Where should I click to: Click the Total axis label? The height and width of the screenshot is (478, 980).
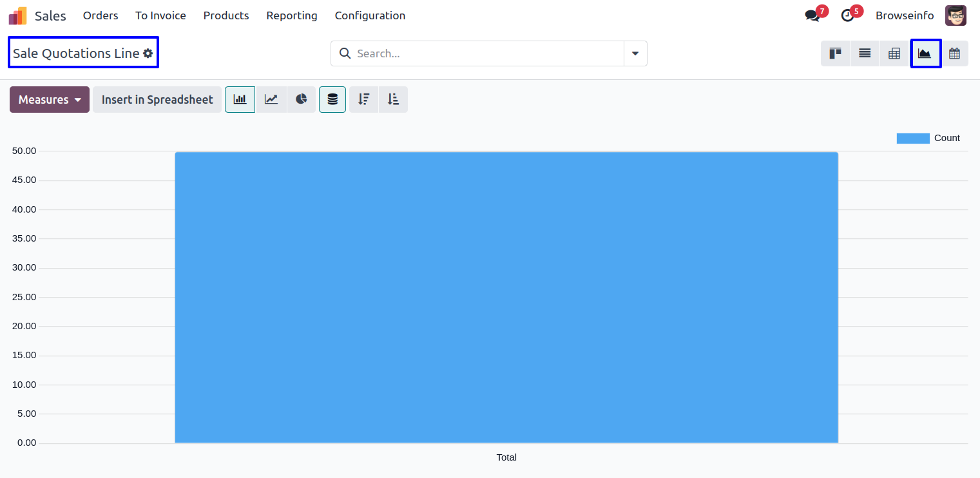tap(506, 457)
